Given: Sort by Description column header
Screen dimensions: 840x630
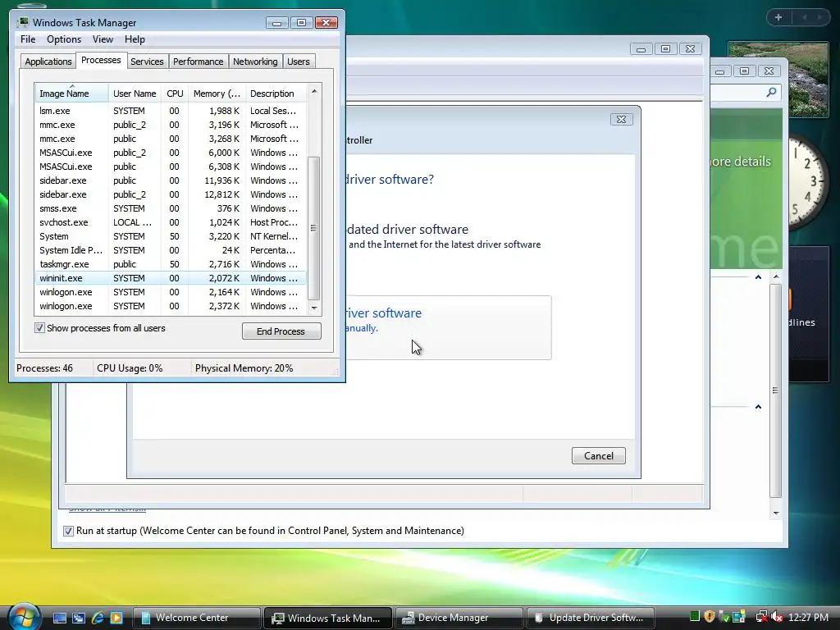Looking at the screenshot, I should tap(276, 94).
